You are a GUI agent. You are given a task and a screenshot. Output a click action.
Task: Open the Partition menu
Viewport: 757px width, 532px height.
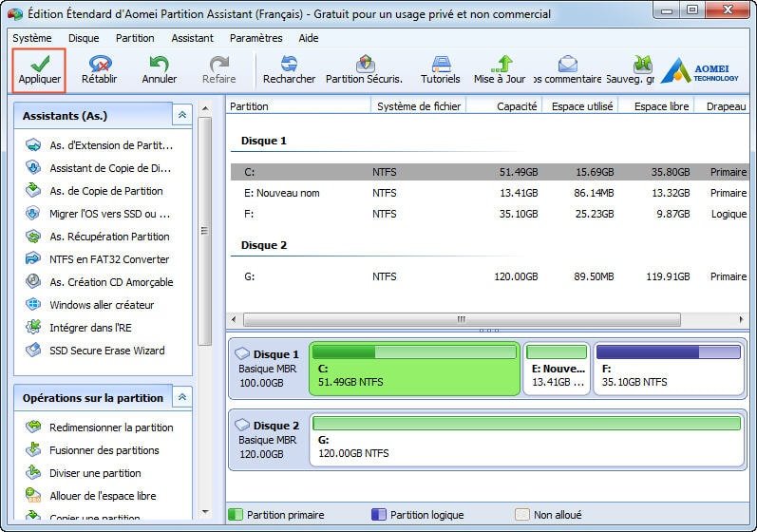pos(135,38)
